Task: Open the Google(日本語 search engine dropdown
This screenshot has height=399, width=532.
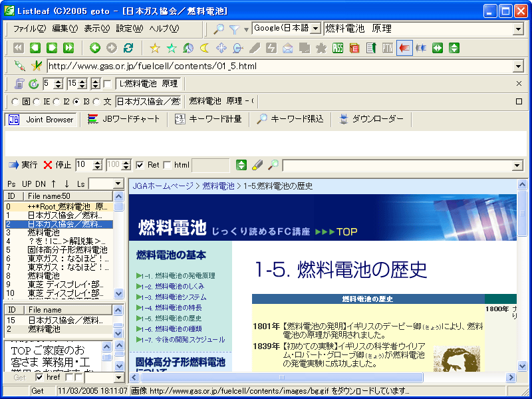Action: click(315, 29)
